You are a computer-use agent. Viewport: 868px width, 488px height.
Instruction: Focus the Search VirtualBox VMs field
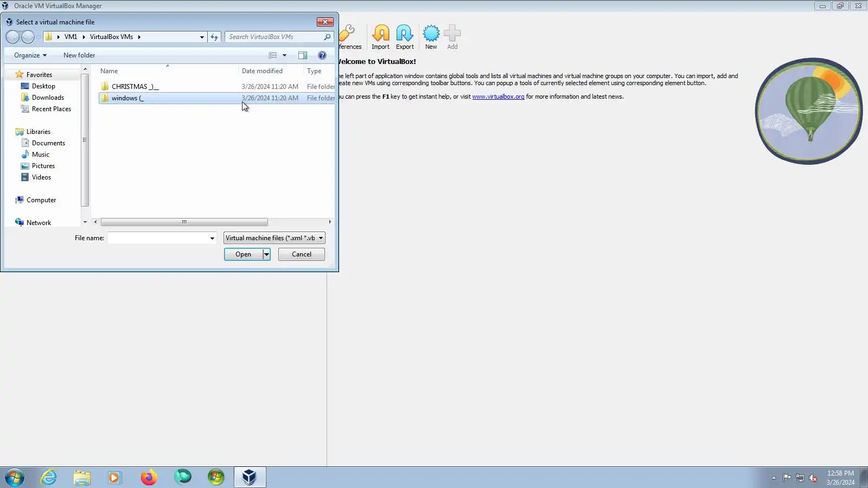coord(274,37)
